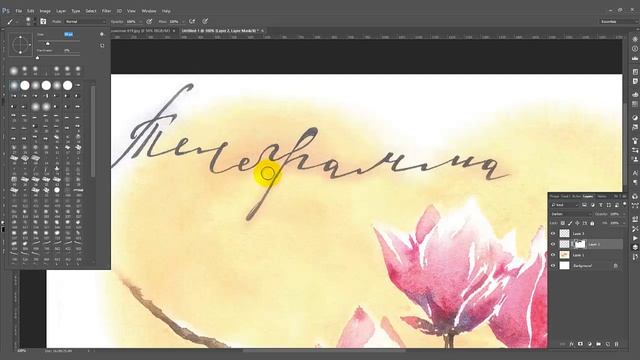Lock position icon in Layers panel
640x360 pixels.
tap(577, 223)
